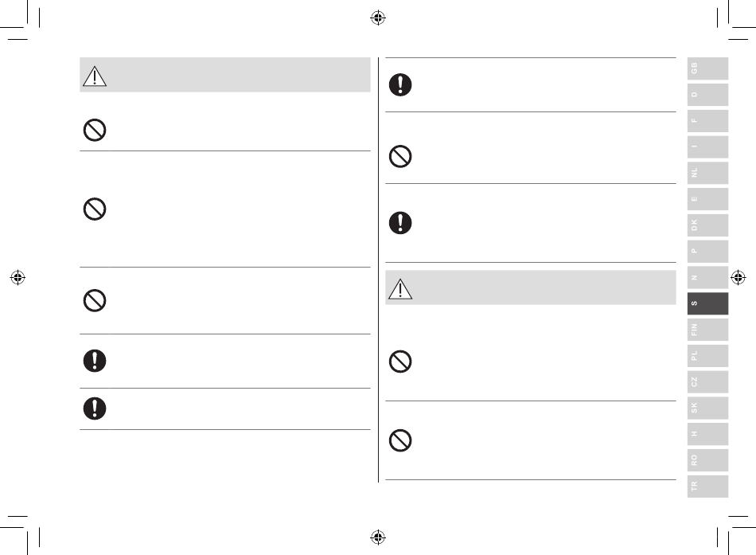756x555 pixels.
Task: Click the vertical divider line between columns
Action: click(x=379, y=270)
